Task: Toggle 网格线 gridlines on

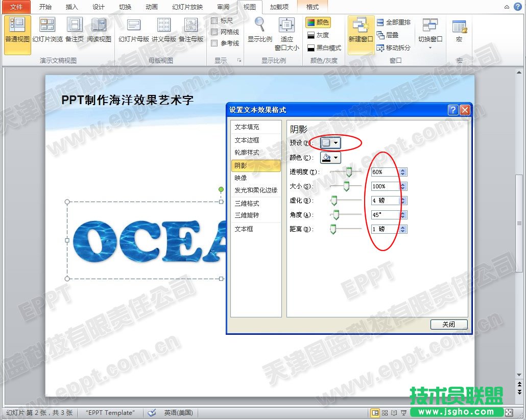Action: pyautogui.click(x=214, y=32)
